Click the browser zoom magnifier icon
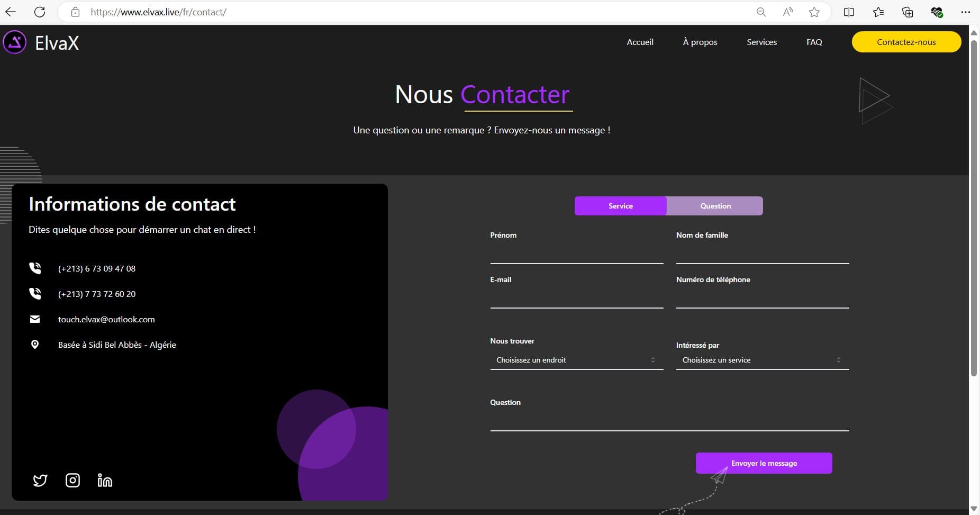This screenshot has height=515, width=980. tap(761, 12)
